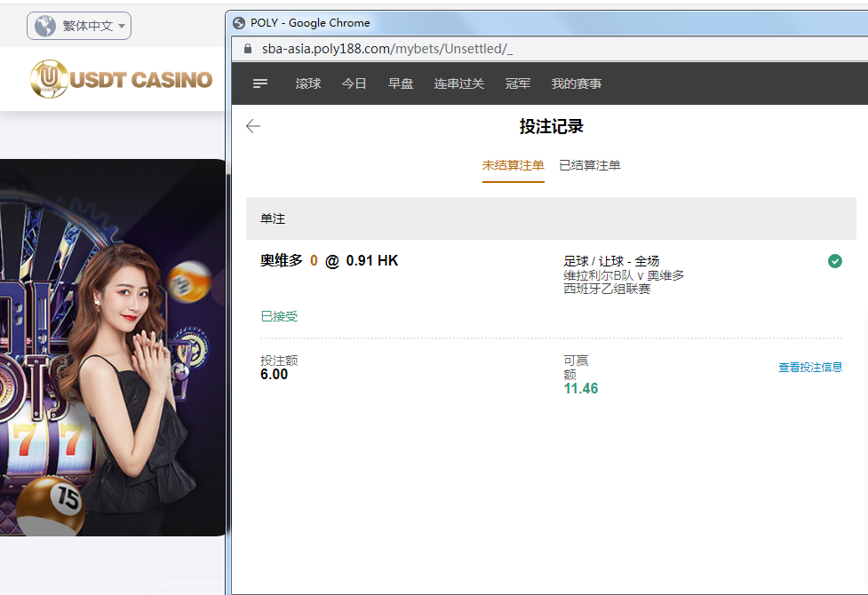Open the hamburger menu icon in POLY window
The image size is (868, 595).
tap(260, 83)
